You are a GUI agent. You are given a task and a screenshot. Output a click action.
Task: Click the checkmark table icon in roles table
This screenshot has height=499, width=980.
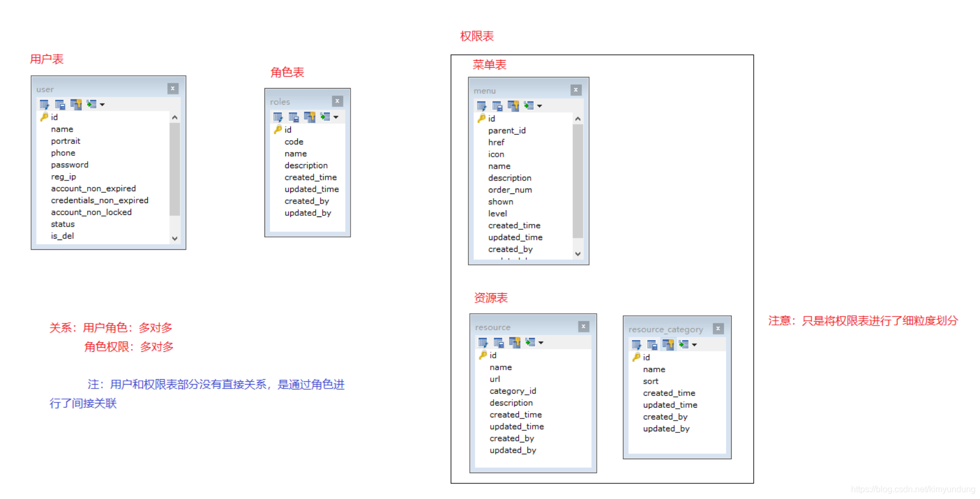point(278,117)
